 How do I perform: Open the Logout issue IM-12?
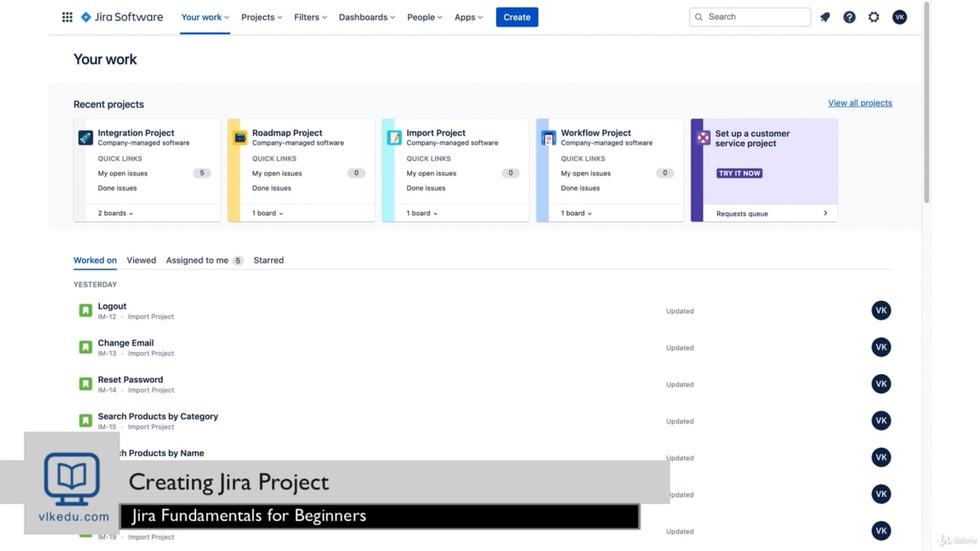(112, 306)
